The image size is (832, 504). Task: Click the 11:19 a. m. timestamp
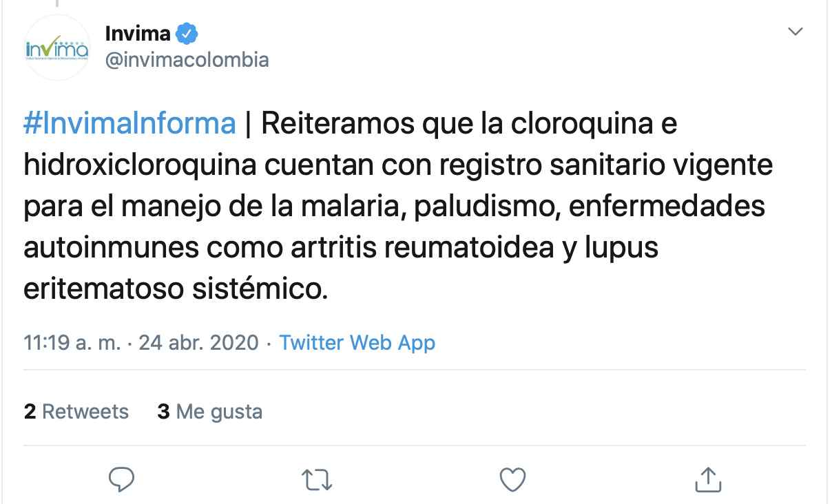(x=72, y=342)
